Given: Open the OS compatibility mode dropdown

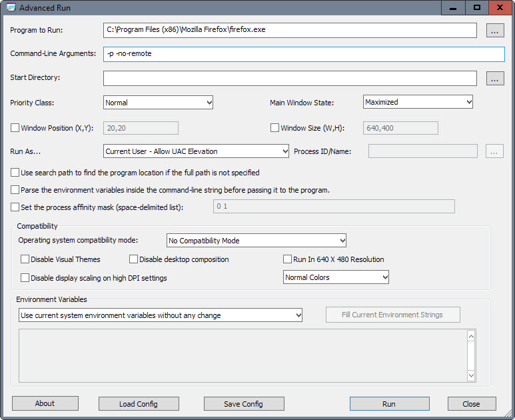Looking at the screenshot, I should click(257, 241).
